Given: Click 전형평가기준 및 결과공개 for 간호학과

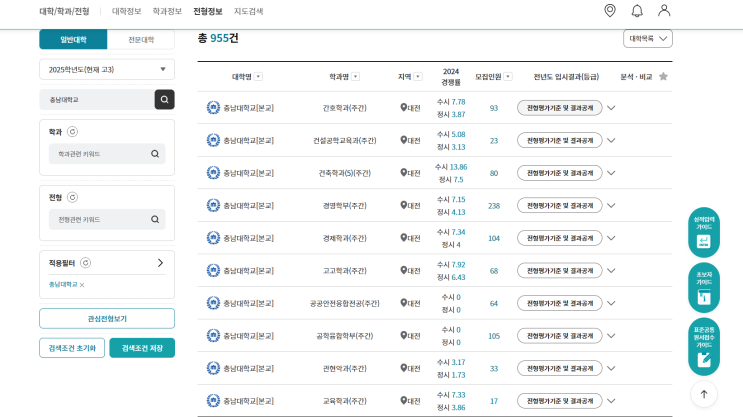Looking at the screenshot, I should (560, 108).
